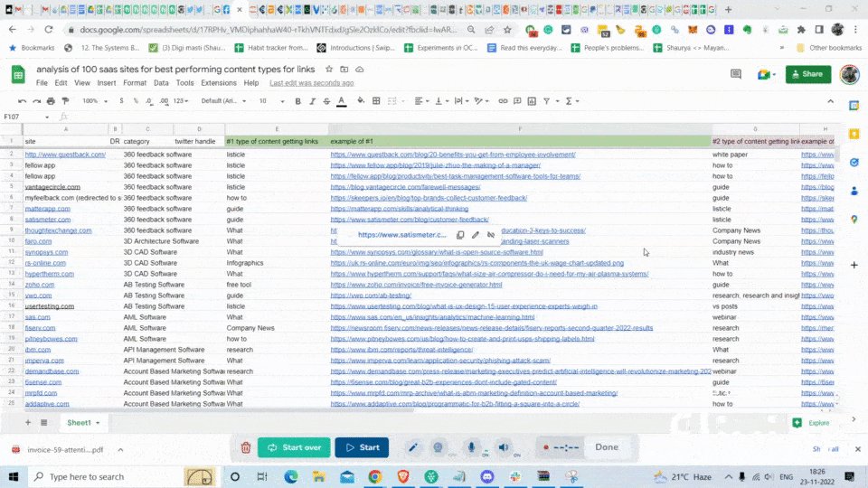Toggle italic formatting
This screenshot has width=868, height=488.
[x=312, y=101]
